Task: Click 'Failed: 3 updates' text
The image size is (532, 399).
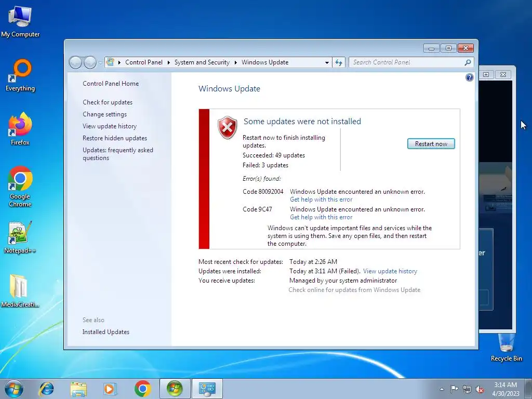Action: click(265, 165)
